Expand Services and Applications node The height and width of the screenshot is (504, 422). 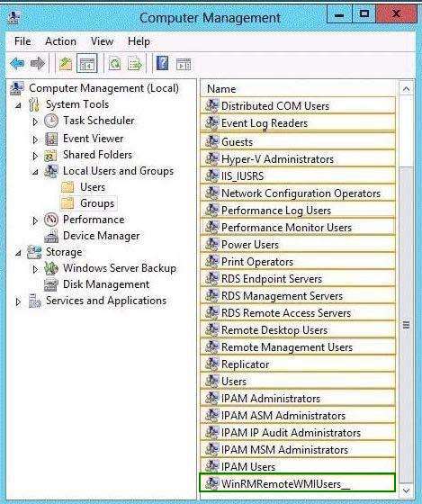[x=18, y=301]
